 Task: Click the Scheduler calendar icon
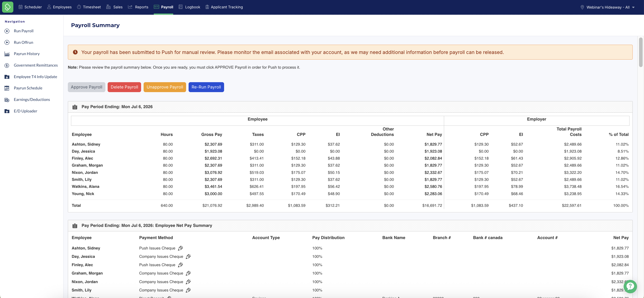21,7
